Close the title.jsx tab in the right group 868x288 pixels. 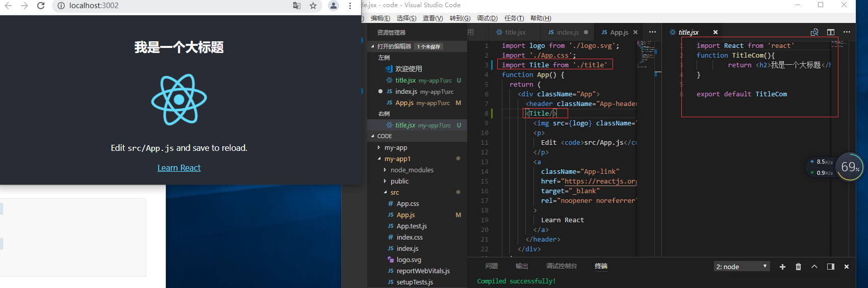[x=716, y=32]
